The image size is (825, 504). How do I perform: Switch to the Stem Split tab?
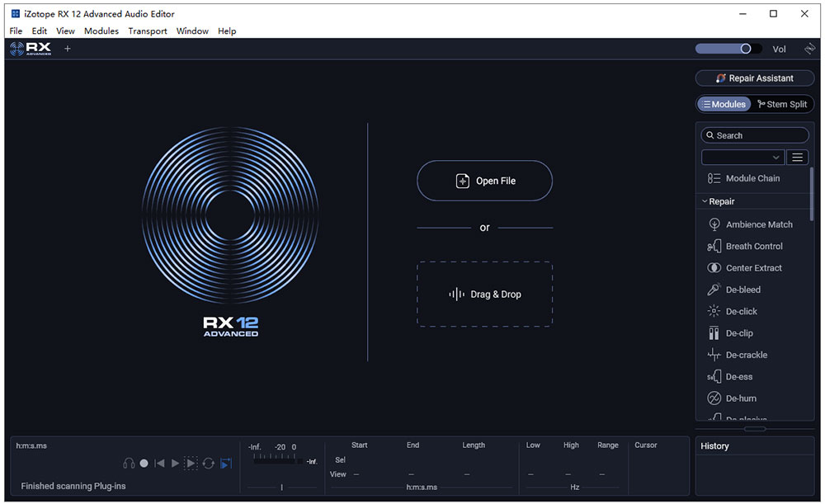click(x=782, y=104)
